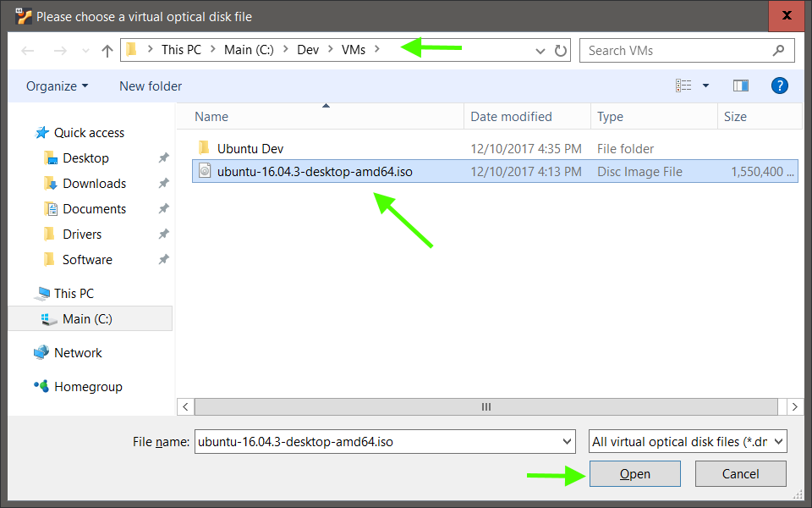812x508 pixels.
Task: Click the folder icon in address bar
Action: [132, 49]
